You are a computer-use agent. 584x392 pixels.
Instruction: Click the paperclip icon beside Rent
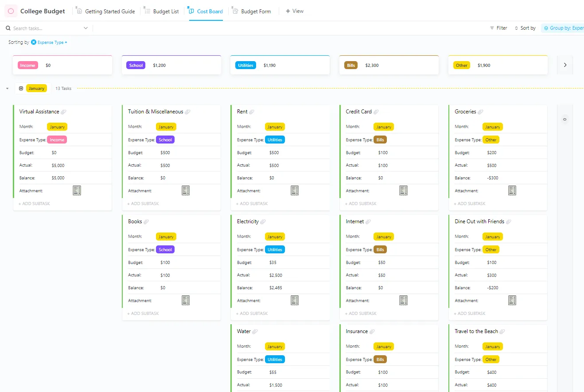(252, 112)
